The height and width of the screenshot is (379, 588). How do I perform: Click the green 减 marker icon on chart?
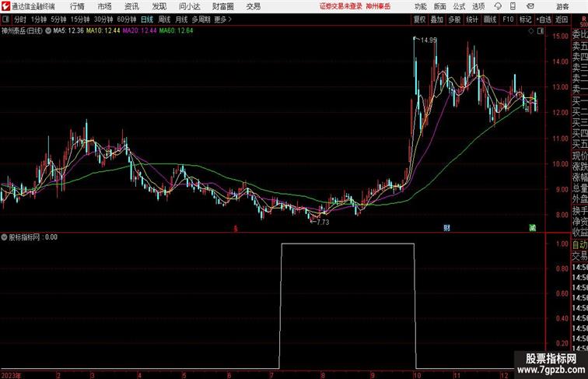[533, 228]
